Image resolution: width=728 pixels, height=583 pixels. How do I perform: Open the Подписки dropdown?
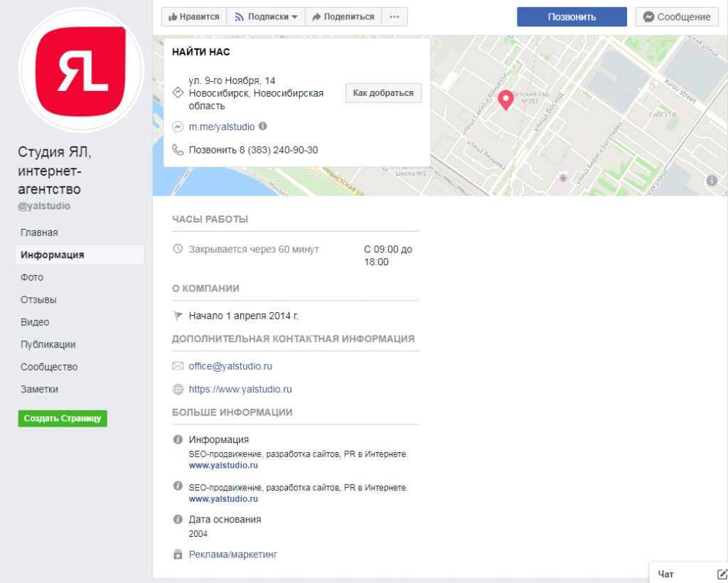(x=266, y=17)
